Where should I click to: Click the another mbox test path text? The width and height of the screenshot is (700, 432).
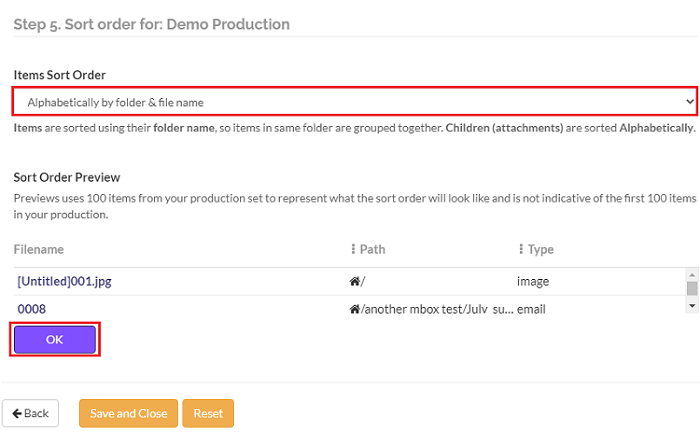click(x=422, y=309)
